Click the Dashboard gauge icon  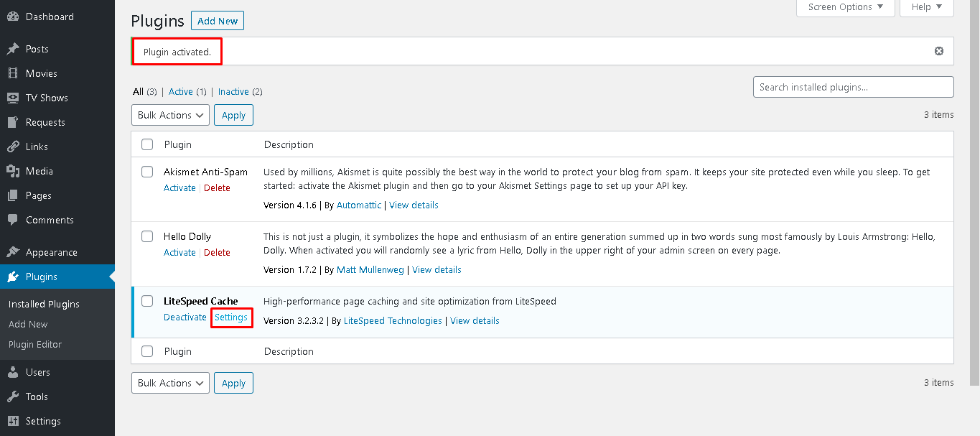pyautogui.click(x=13, y=17)
